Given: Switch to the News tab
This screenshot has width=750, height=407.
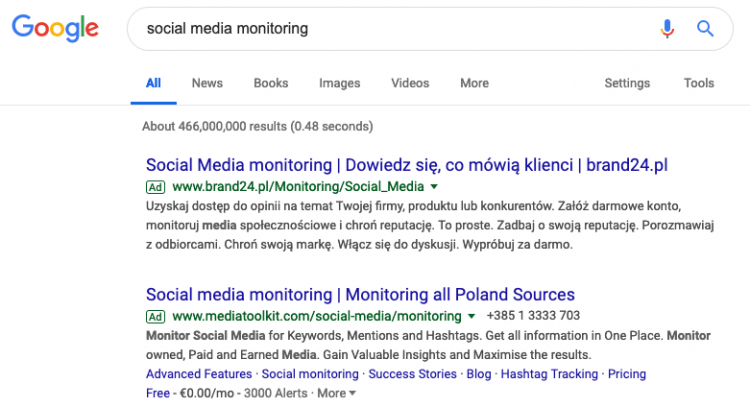Looking at the screenshot, I should (x=207, y=83).
